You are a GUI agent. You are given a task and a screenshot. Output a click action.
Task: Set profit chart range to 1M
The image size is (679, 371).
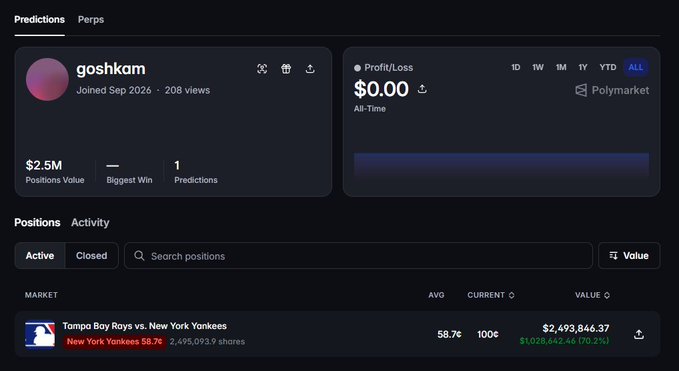[x=561, y=68]
